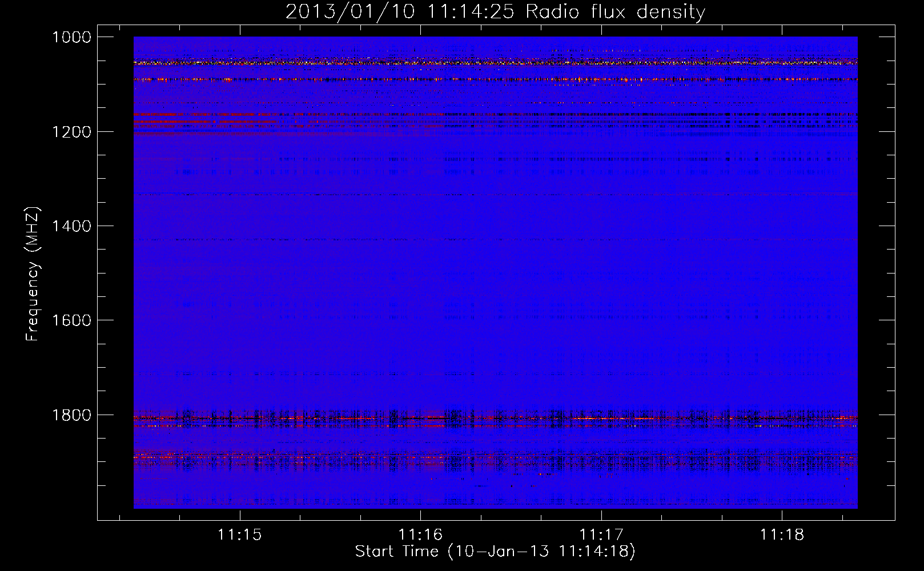924x571 pixels.
Task: Click the 11:15 time tick label
Action: tap(240, 534)
